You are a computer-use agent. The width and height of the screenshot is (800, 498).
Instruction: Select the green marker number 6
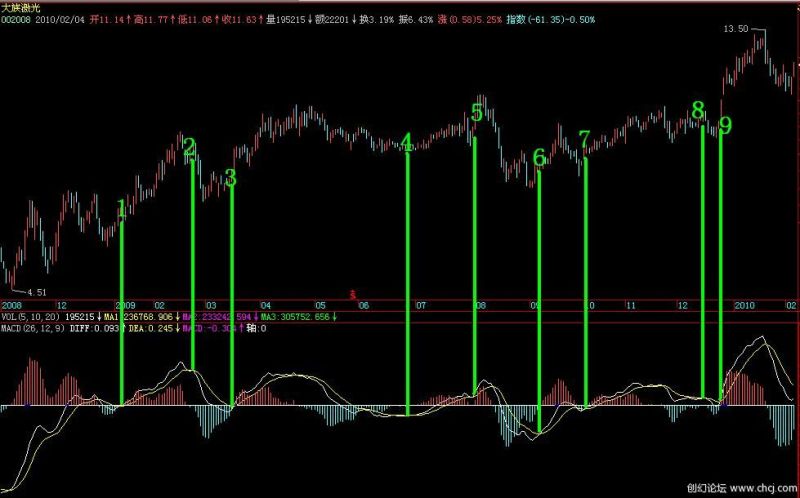pyautogui.click(x=539, y=157)
